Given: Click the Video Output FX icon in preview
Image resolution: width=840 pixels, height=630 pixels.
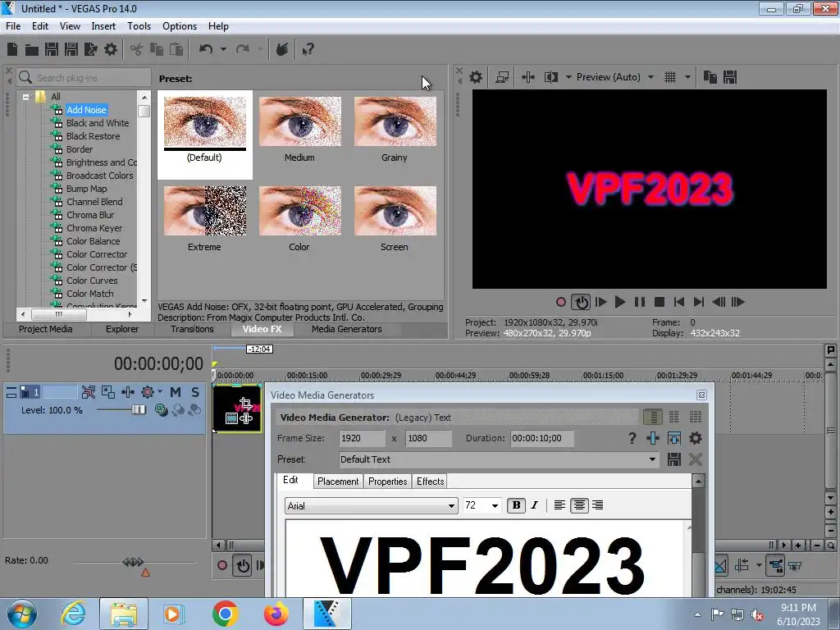Looking at the screenshot, I should (528, 77).
